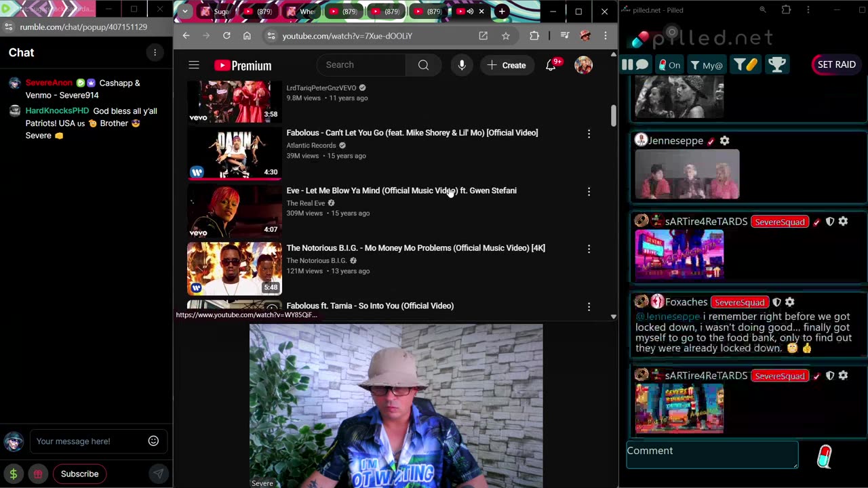Click HardKnocksPHD username in chat

pos(57,110)
